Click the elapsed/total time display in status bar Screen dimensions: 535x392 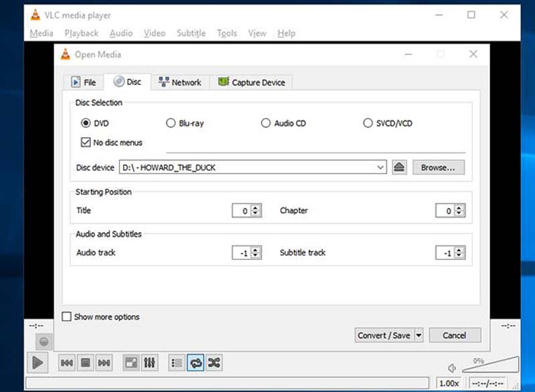(x=488, y=383)
